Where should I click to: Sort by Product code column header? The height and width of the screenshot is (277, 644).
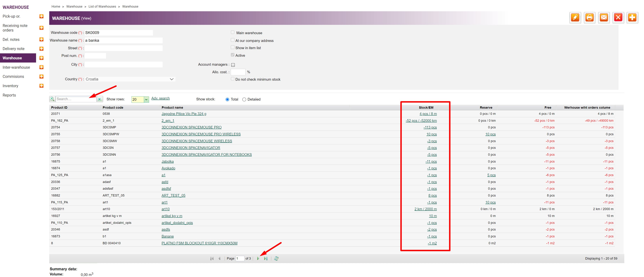coord(113,108)
